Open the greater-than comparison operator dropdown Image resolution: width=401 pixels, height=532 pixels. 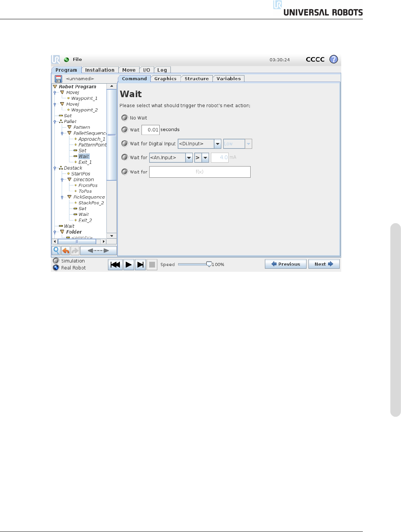[202, 158]
